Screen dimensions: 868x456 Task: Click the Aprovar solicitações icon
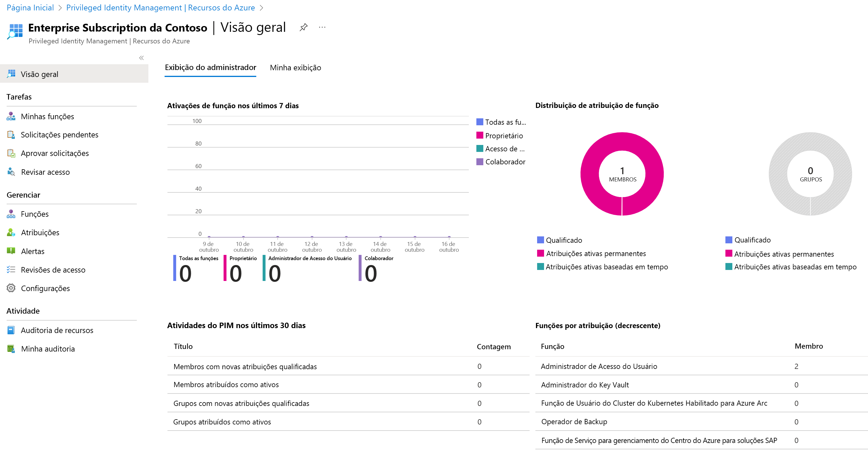click(11, 153)
